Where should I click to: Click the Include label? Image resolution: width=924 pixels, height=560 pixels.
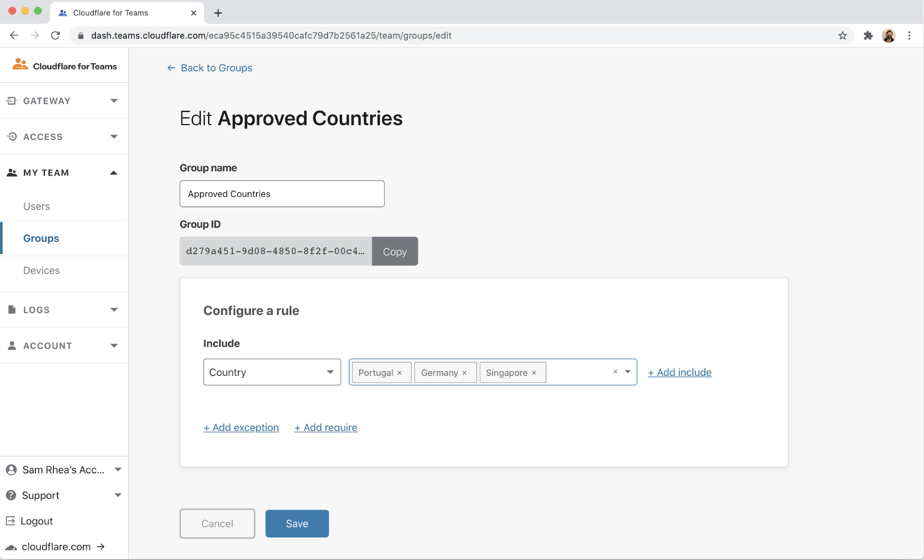[x=222, y=343]
